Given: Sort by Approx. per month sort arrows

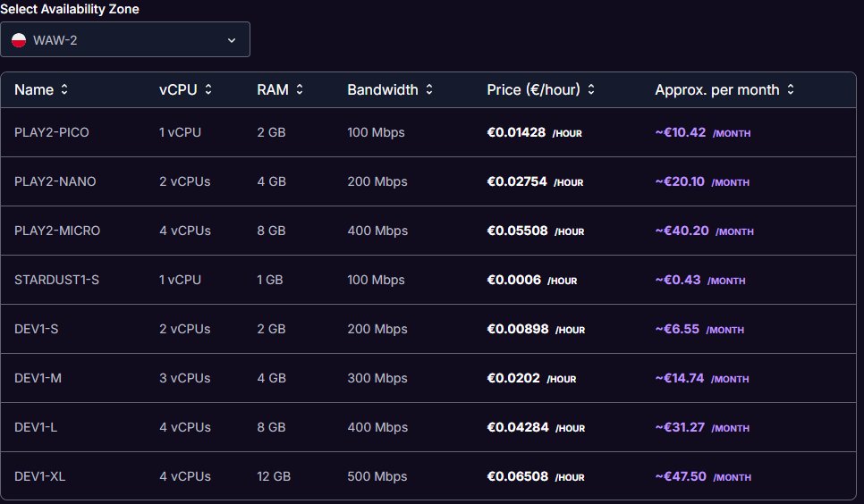Looking at the screenshot, I should [791, 89].
